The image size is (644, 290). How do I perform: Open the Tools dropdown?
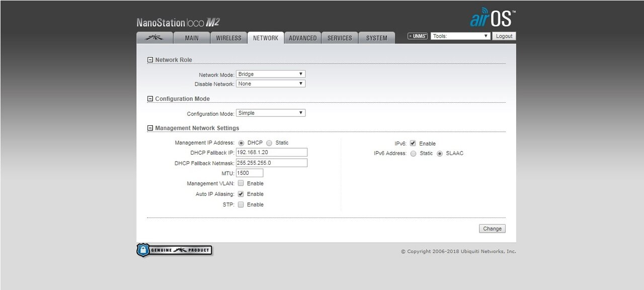pyautogui.click(x=460, y=36)
